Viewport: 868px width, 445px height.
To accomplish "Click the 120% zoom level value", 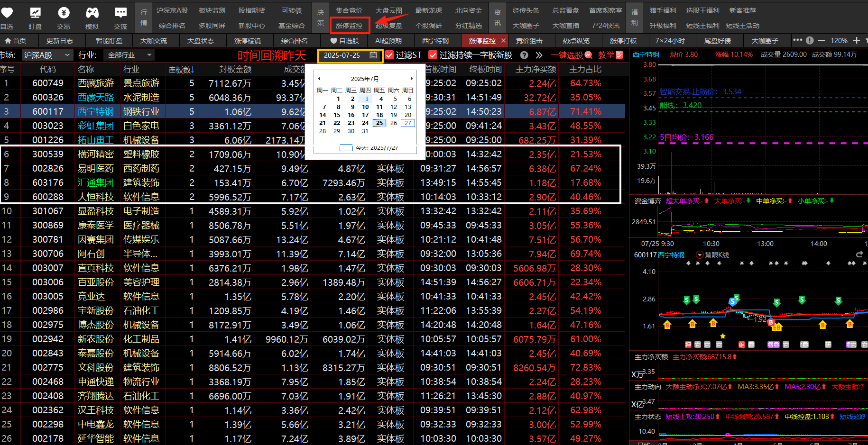I will coord(839,41).
